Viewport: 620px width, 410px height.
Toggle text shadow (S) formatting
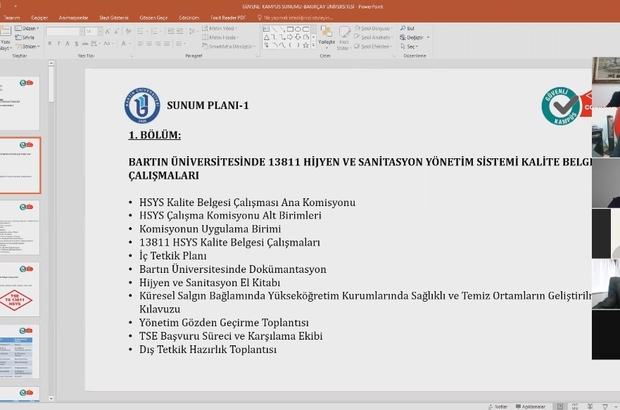coord(76,43)
